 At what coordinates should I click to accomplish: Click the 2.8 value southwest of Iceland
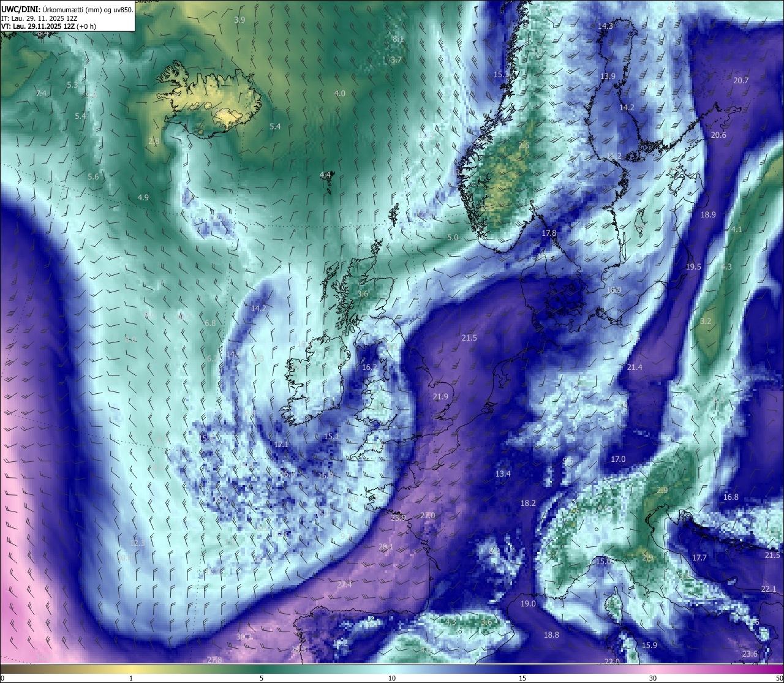tap(154, 141)
